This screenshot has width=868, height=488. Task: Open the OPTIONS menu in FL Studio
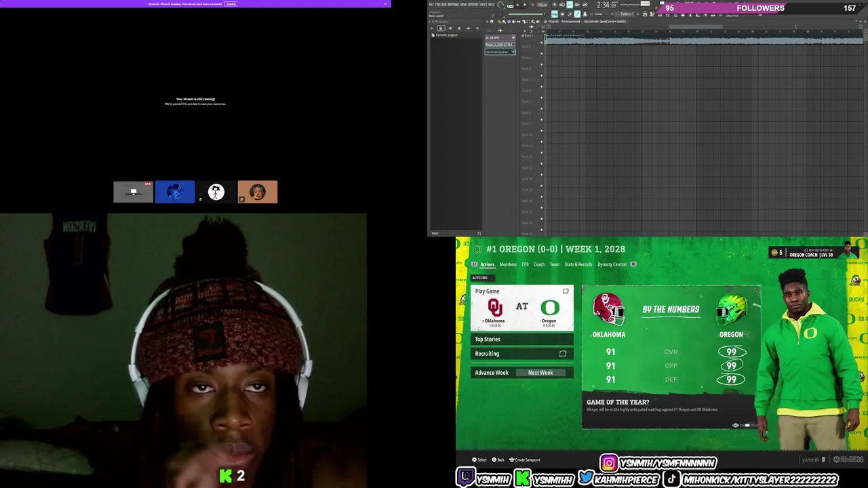tap(473, 4)
